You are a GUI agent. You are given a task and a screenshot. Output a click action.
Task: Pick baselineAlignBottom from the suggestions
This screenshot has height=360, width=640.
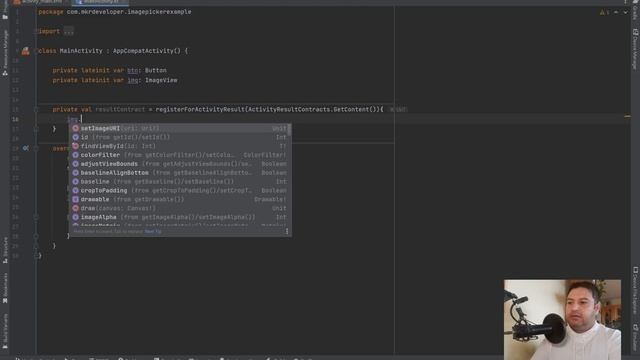pos(180,173)
